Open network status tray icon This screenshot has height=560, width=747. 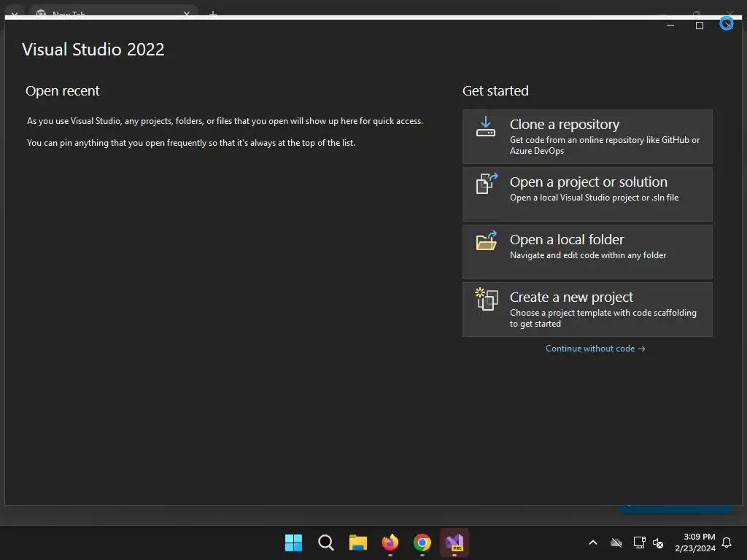[x=639, y=542]
